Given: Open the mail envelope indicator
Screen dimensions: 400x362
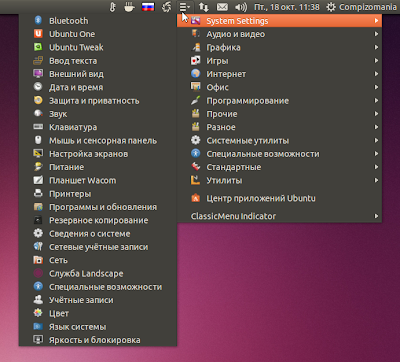Looking at the screenshot, I should tap(222, 7).
